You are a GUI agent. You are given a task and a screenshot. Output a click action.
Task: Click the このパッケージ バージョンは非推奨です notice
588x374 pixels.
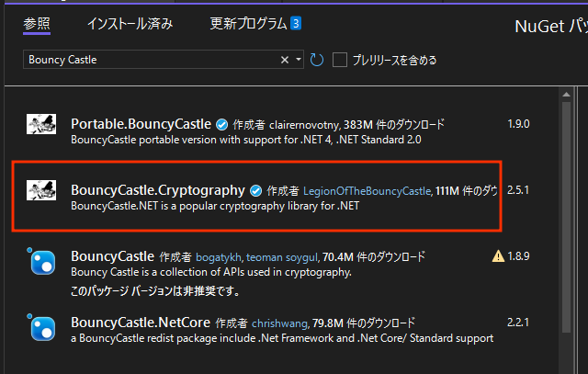tap(155, 290)
